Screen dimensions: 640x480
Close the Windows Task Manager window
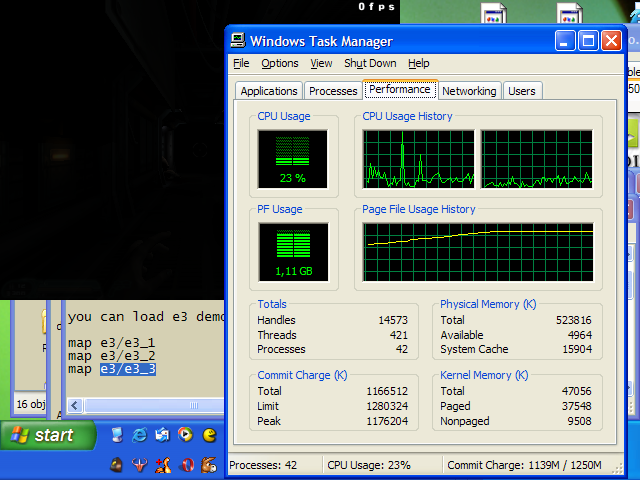(611, 41)
